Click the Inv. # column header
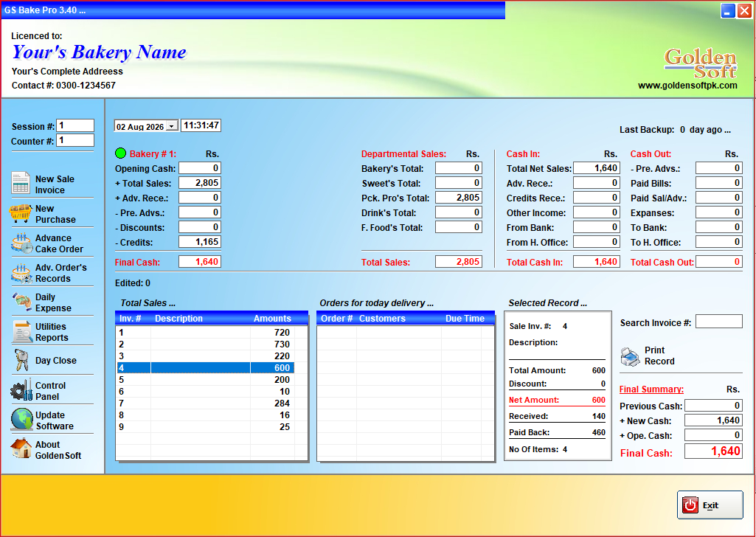 pyautogui.click(x=130, y=318)
